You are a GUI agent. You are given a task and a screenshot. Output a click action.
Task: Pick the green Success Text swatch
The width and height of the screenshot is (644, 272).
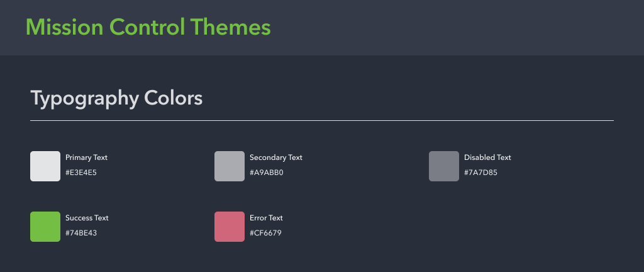pyautogui.click(x=45, y=227)
